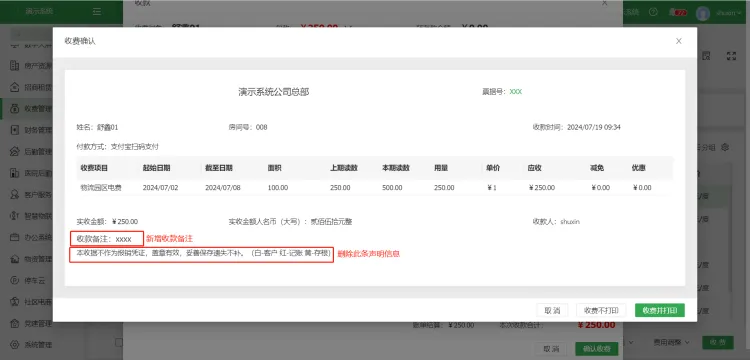This screenshot has height=360, width=750.
Task: Click the 起始日期 column header
Action: 156,168
